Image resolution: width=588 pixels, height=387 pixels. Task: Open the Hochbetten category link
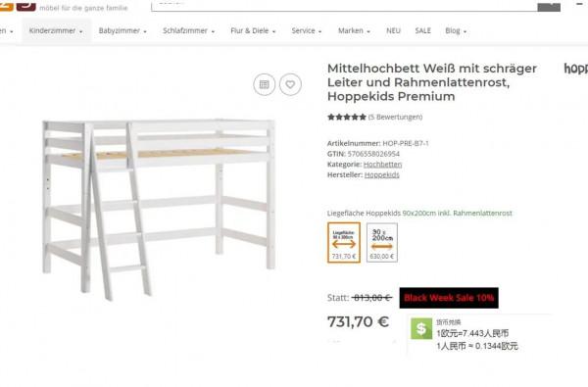[382, 165]
